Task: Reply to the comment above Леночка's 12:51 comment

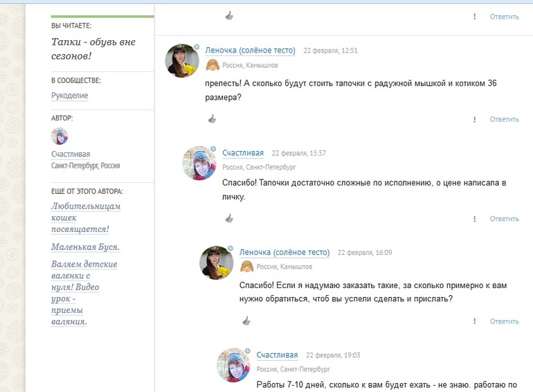Action: (504, 17)
